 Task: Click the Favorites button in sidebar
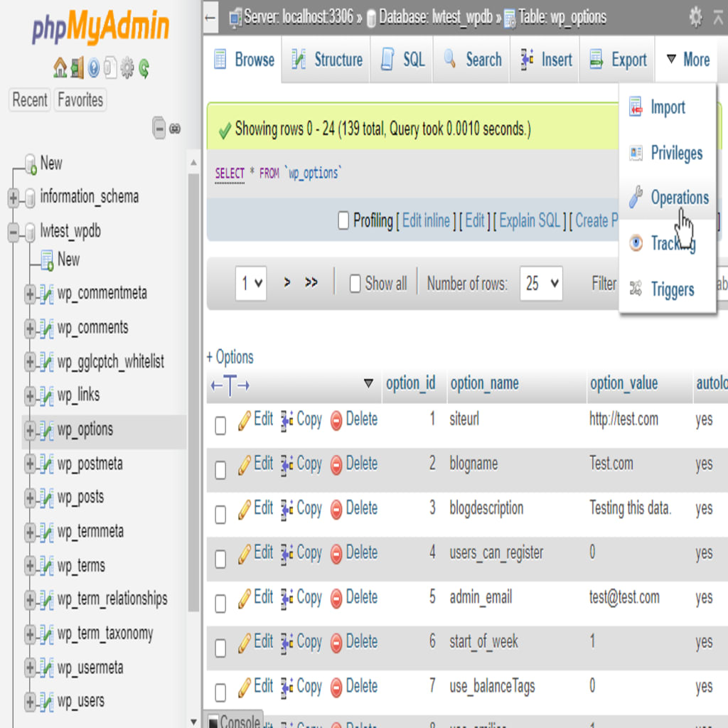pos(80,100)
